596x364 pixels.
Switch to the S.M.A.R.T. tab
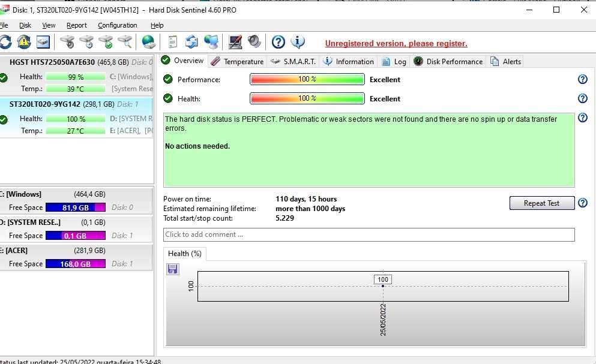293,62
